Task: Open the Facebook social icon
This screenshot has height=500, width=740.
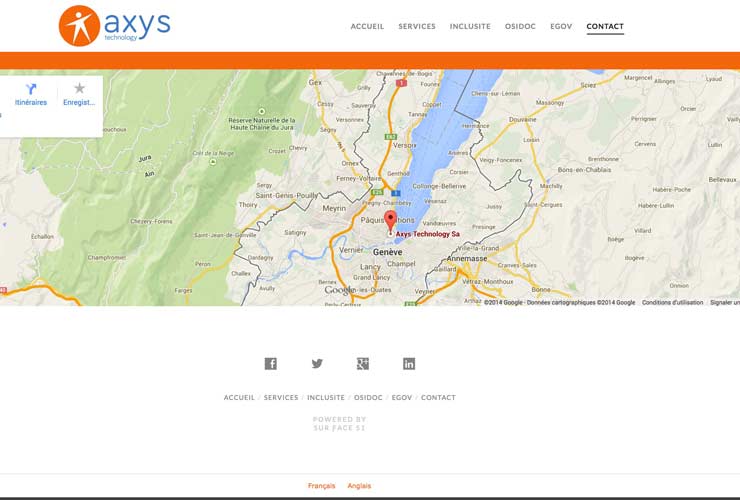Action: click(270, 364)
